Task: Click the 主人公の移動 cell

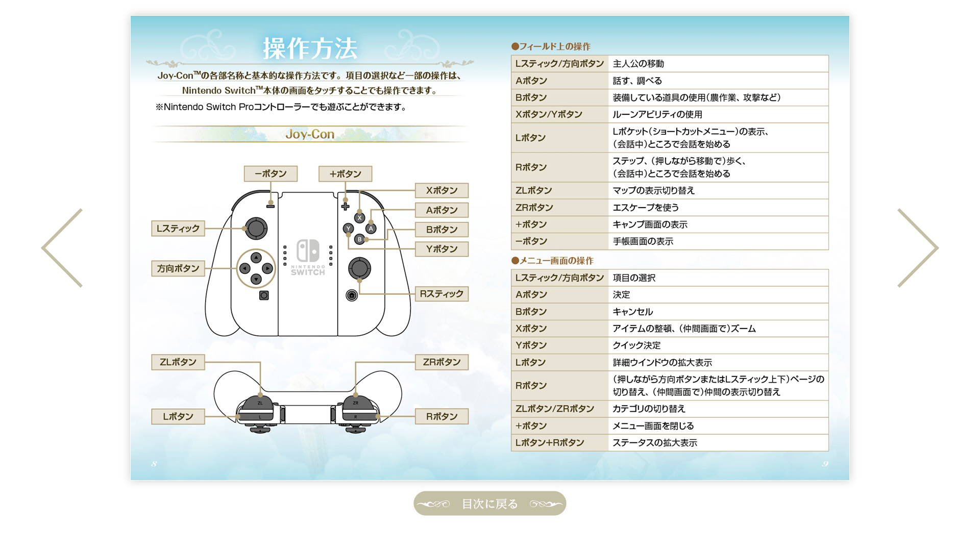Action: point(718,64)
